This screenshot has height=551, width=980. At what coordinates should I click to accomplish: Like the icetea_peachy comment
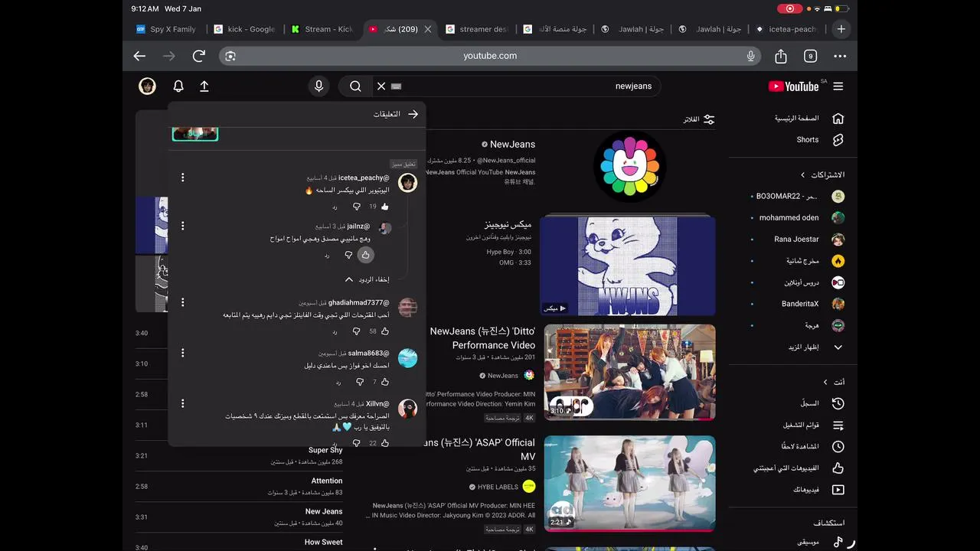pos(384,207)
